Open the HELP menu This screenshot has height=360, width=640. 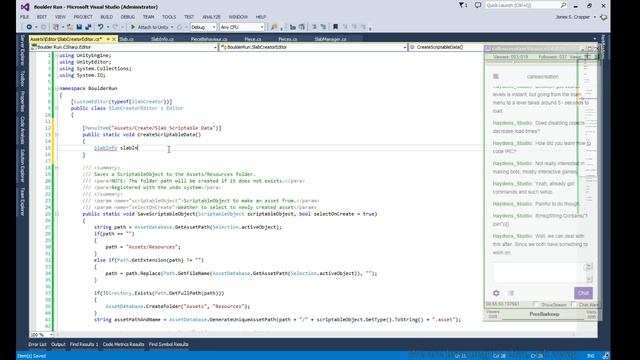tap(261, 17)
